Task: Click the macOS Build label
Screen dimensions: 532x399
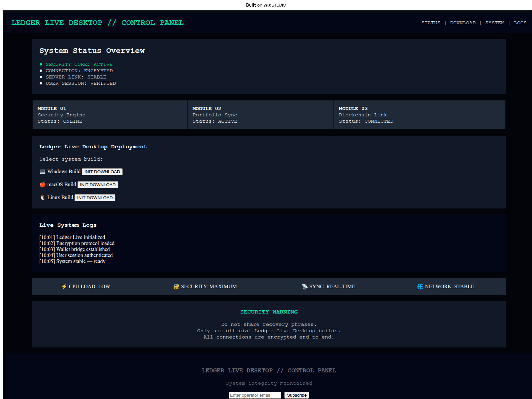Action: pyautogui.click(x=62, y=185)
